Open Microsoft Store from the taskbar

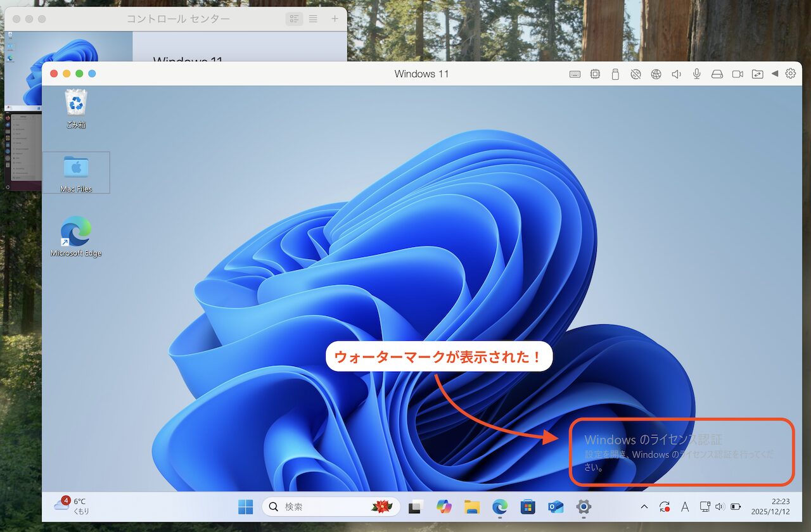[x=527, y=507]
